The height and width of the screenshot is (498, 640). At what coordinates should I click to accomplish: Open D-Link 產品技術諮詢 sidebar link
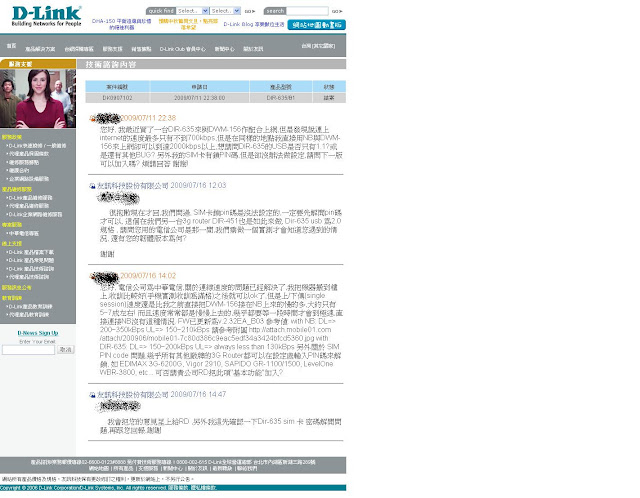[x=31, y=269]
